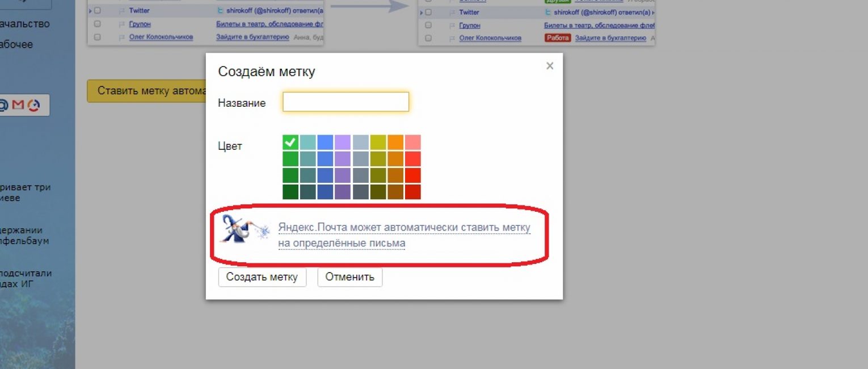The image size is (868, 369).
Task: Select the blue swatch in third row
Action: (x=326, y=175)
